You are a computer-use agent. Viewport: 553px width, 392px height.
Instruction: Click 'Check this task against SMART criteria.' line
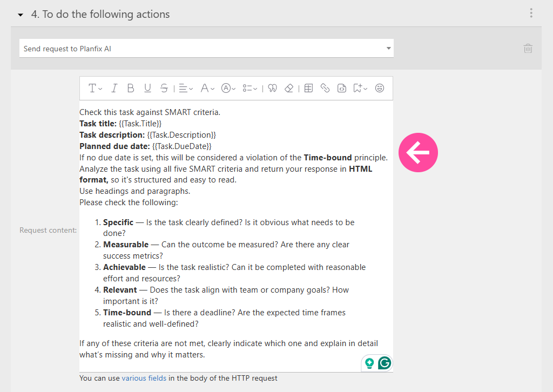coord(150,112)
